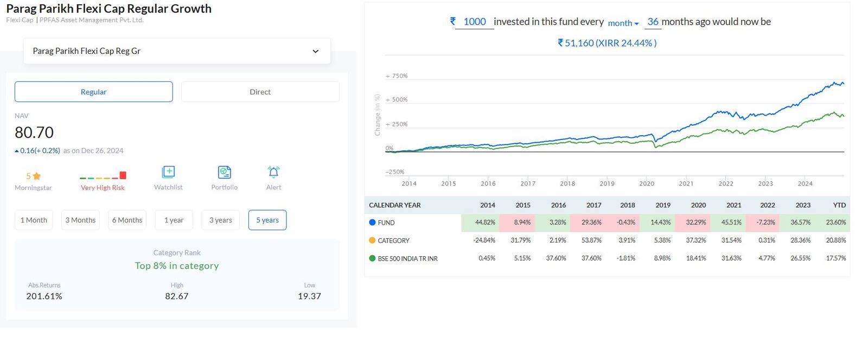Click the ₹51,160 (XIRR 24.44%) result

pos(607,43)
